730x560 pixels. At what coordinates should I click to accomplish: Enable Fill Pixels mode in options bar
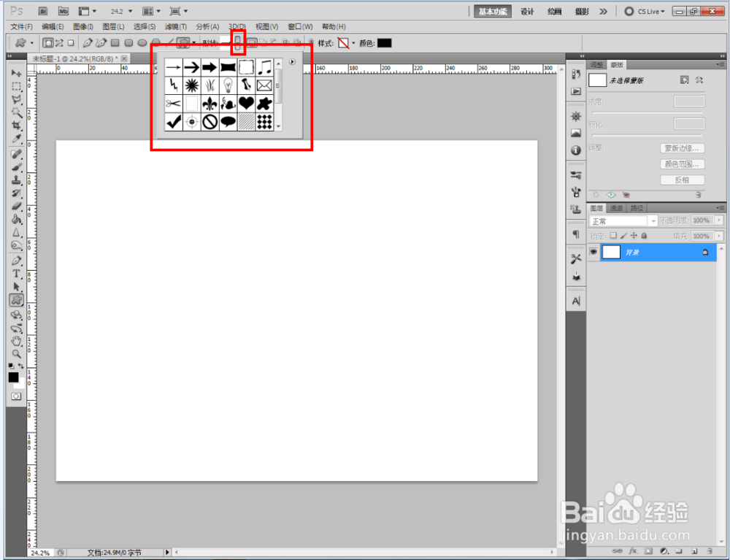pyautogui.click(x=71, y=43)
